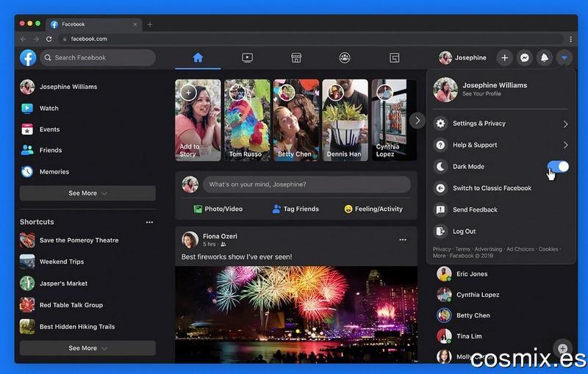Click Add to Story card
Viewport: 588px width, 374px height.
click(x=198, y=121)
